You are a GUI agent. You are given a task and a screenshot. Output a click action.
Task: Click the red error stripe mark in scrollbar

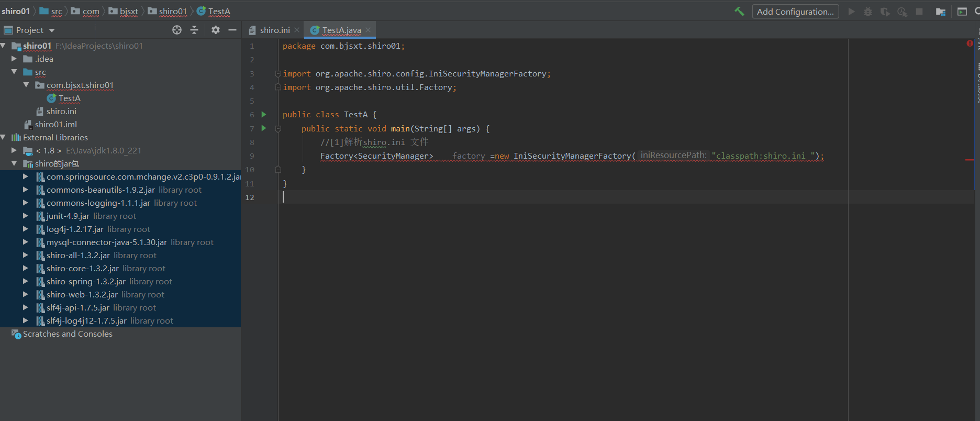click(x=970, y=160)
